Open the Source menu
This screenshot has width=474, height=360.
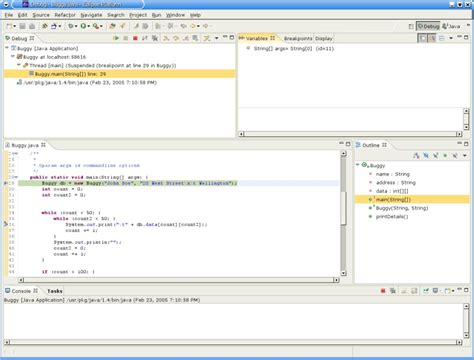point(41,15)
